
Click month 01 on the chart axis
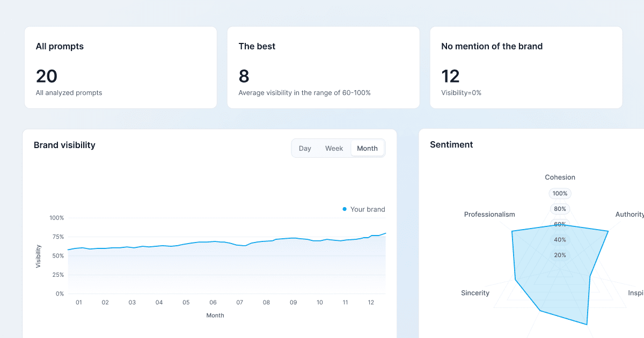point(79,303)
